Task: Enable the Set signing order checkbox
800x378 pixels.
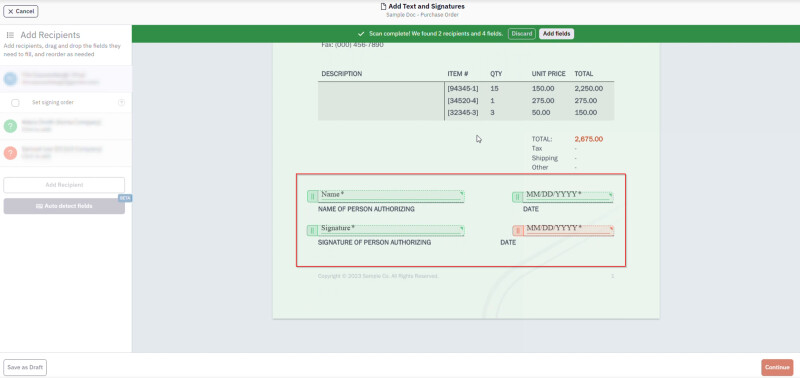Action: [15, 103]
